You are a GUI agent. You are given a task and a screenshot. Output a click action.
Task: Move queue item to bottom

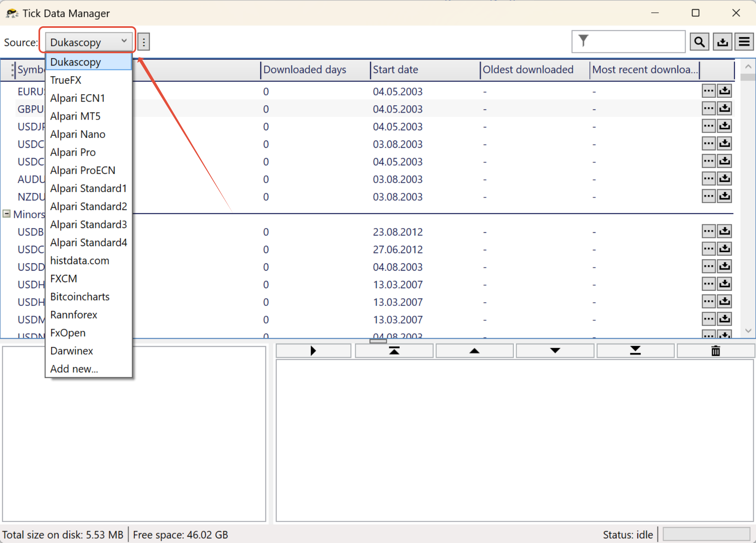(635, 351)
